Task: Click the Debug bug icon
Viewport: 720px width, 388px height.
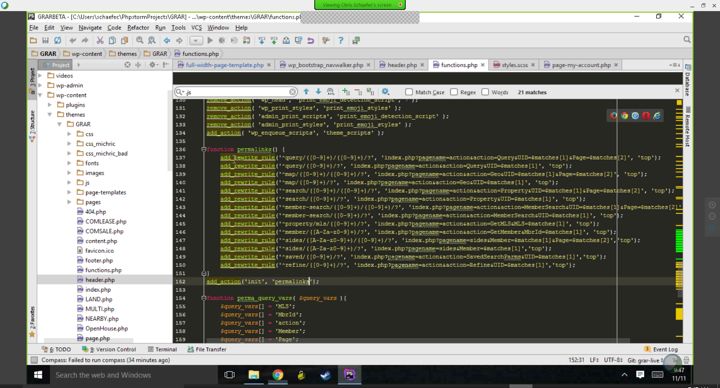Action: click(222, 40)
